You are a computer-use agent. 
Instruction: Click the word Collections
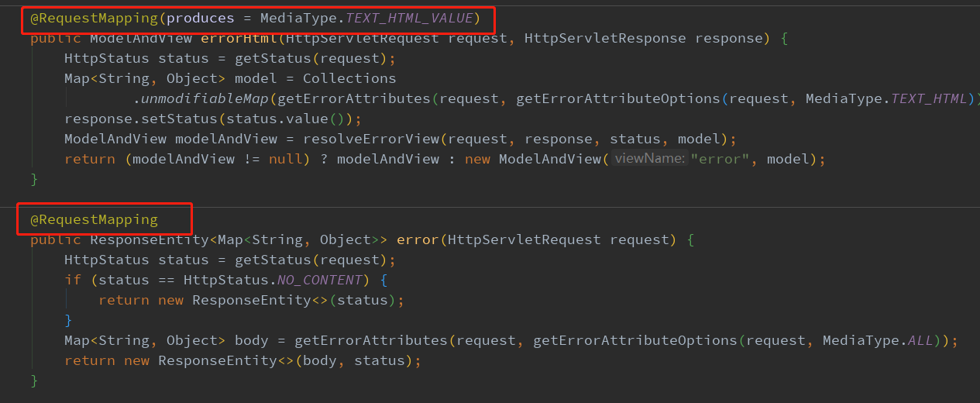coord(349,78)
